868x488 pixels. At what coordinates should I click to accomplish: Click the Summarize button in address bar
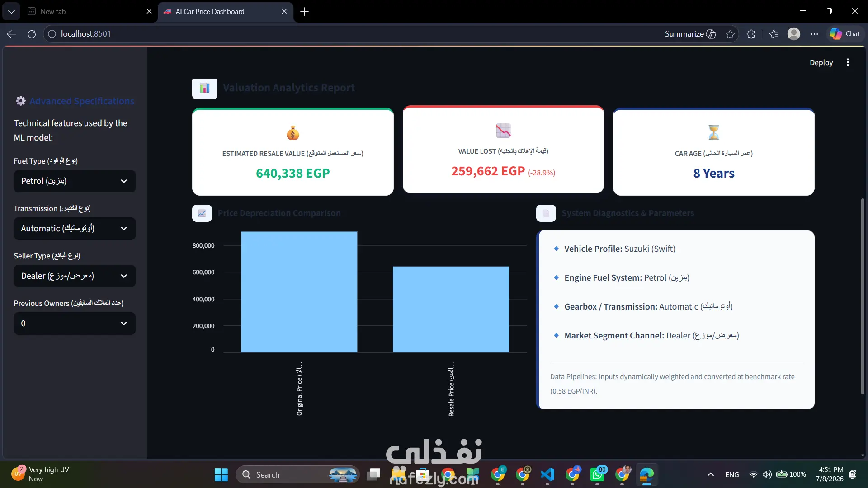click(x=690, y=34)
